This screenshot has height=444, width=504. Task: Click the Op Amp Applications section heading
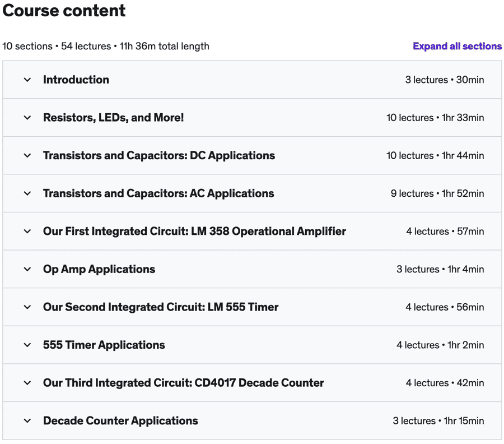tap(99, 269)
